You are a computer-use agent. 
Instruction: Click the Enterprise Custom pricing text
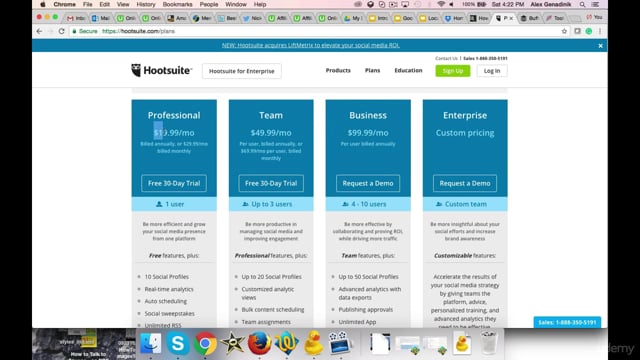(x=465, y=133)
